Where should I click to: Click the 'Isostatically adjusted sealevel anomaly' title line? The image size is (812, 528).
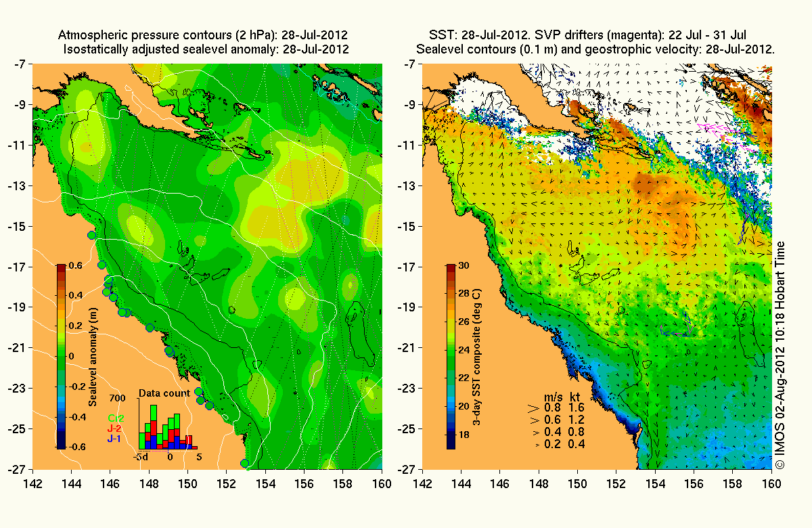click(x=206, y=49)
